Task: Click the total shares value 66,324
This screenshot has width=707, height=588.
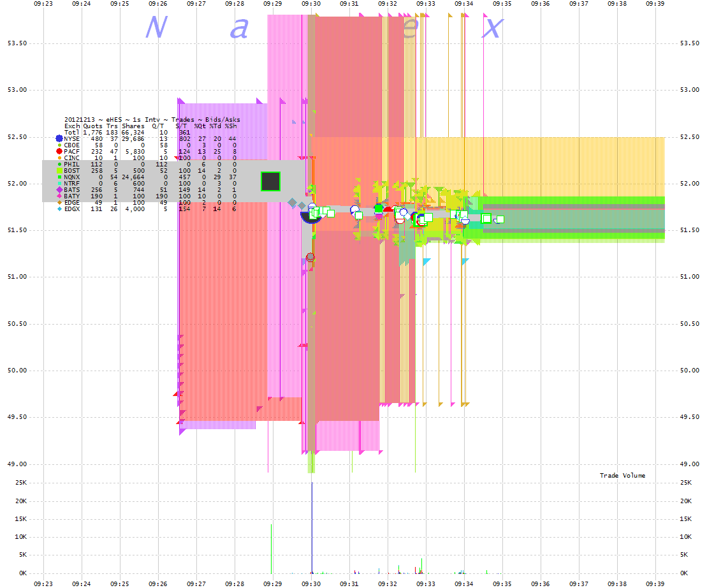Action: [x=133, y=133]
